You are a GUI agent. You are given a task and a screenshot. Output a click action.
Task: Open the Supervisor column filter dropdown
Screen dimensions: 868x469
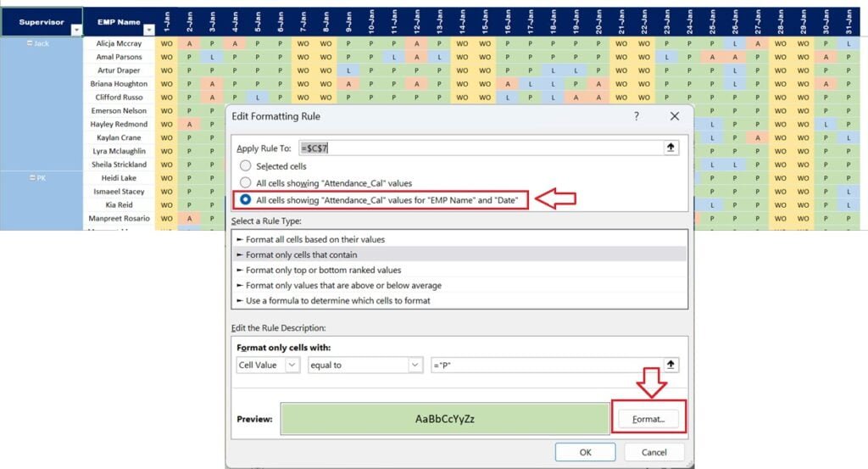76,30
